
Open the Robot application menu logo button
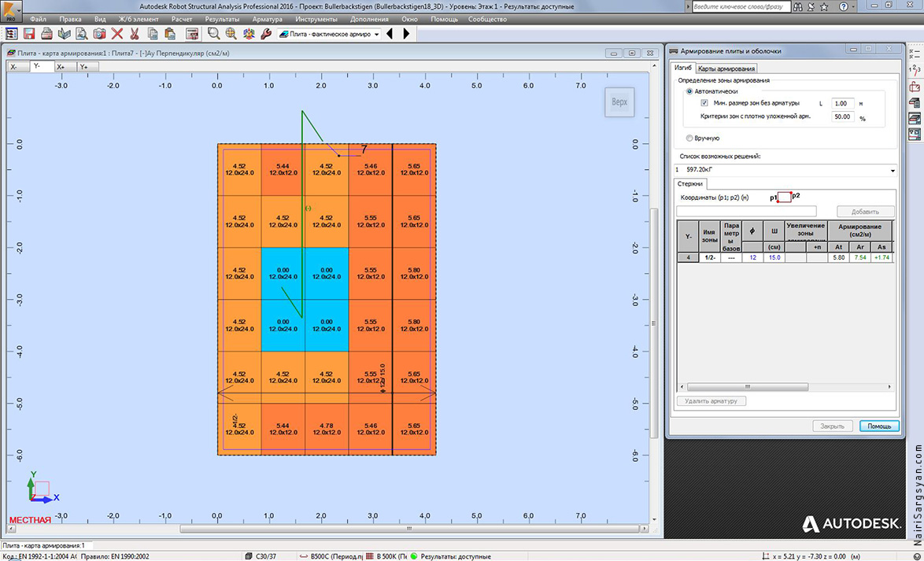point(10,9)
